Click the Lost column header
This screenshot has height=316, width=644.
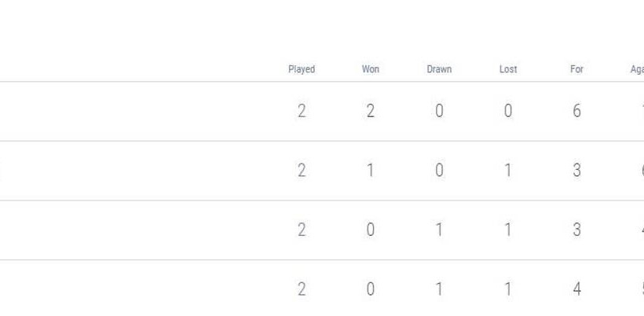(508, 69)
